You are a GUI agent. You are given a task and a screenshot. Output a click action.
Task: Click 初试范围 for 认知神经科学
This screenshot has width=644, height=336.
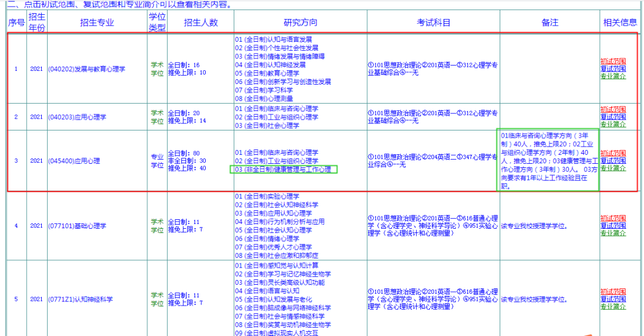coord(612,291)
